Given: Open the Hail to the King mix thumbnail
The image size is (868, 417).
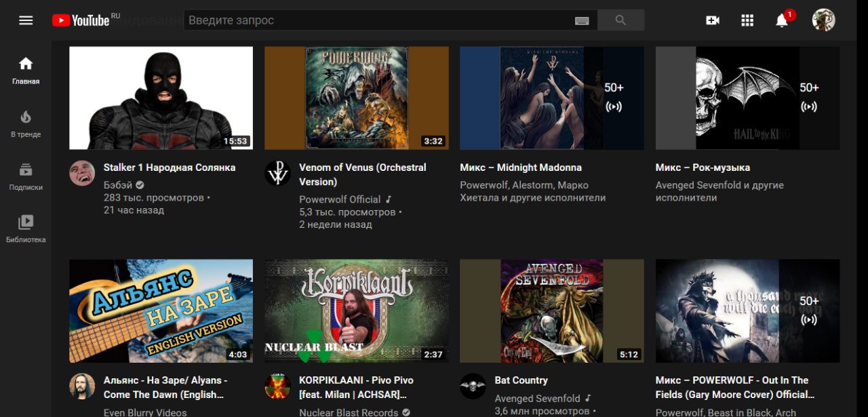Looking at the screenshot, I should click(747, 98).
